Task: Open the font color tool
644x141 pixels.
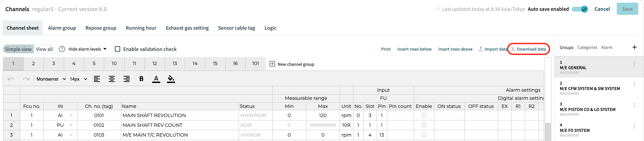Action: click(x=156, y=79)
